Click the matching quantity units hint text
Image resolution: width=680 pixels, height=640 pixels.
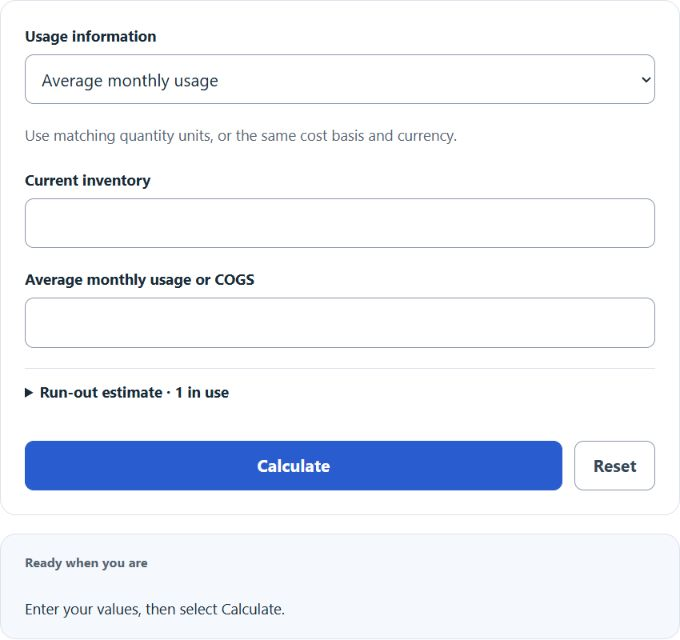(x=241, y=136)
